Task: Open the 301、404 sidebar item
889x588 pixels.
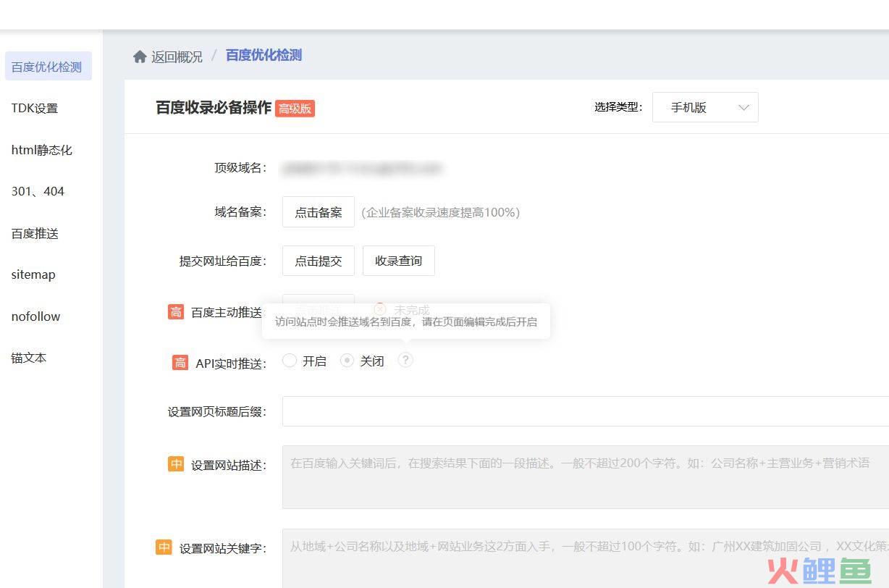Action: pos(38,191)
